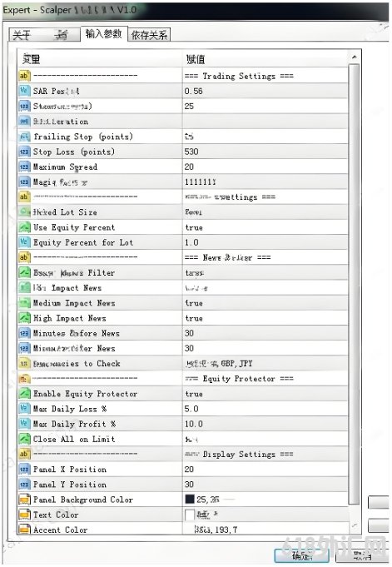Edit Minutes Before News value 30
392x567 pixels.
[265, 333]
